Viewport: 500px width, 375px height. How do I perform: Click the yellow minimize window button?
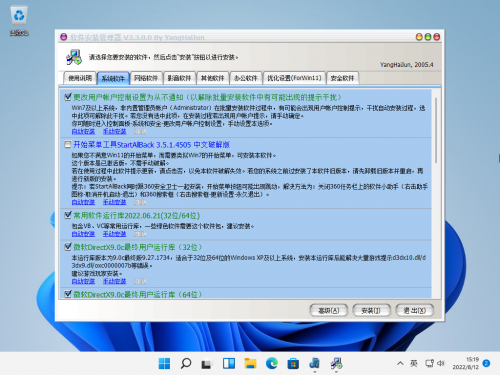(419, 37)
